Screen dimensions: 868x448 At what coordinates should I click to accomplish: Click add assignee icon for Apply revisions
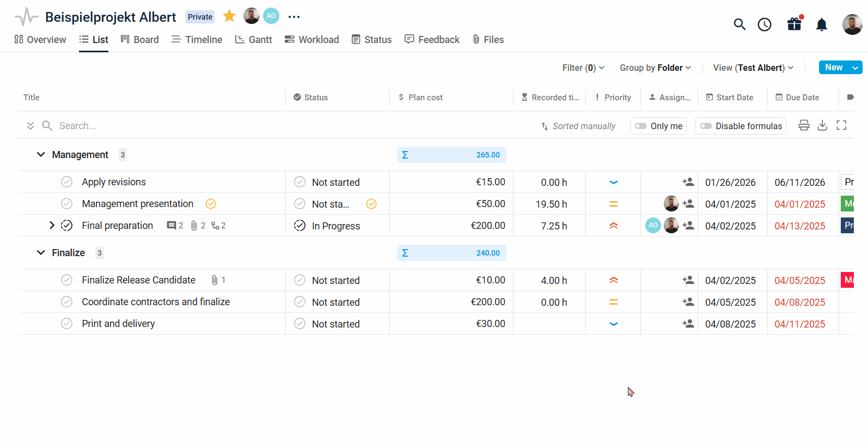pyautogui.click(x=688, y=182)
